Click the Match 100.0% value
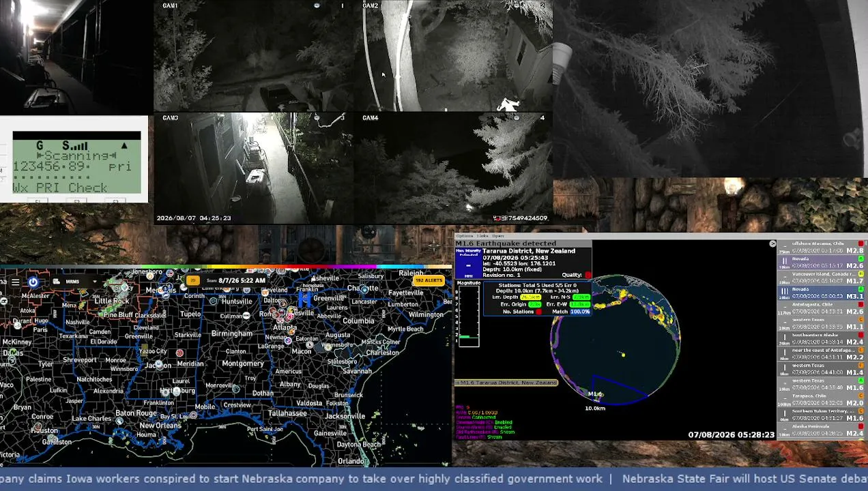Screen dimensions: 868x491 click(x=579, y=312)
